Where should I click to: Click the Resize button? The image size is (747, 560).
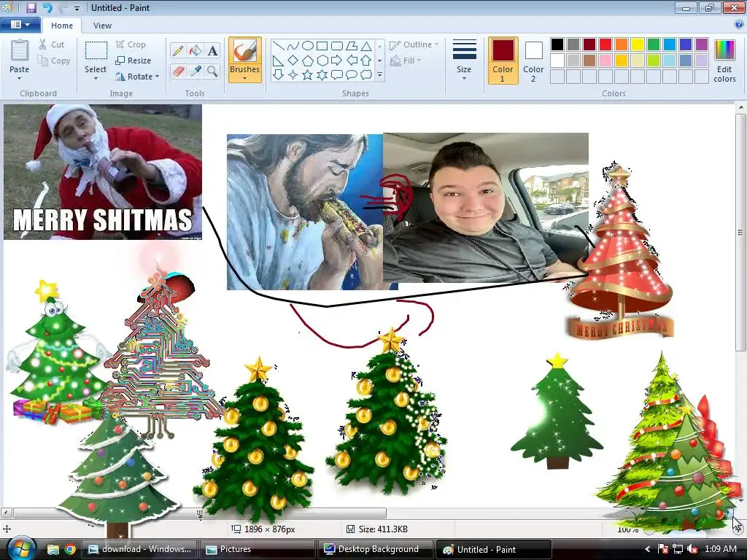tap(133, 61)
